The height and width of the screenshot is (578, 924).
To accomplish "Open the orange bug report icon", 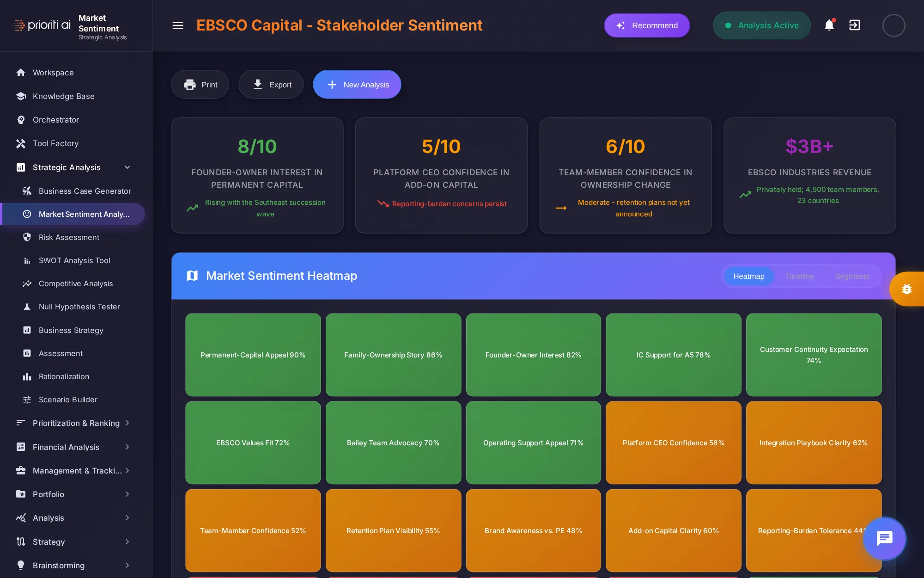I will coord(907,289).
